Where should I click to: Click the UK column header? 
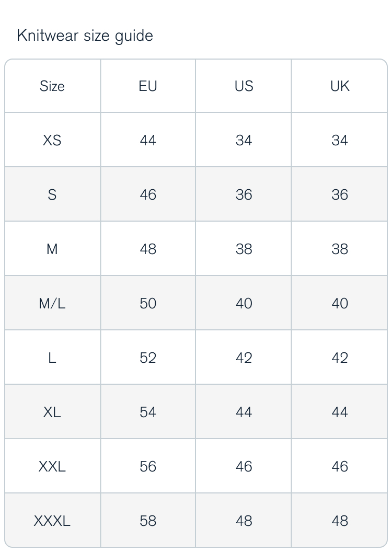(340, 86)
